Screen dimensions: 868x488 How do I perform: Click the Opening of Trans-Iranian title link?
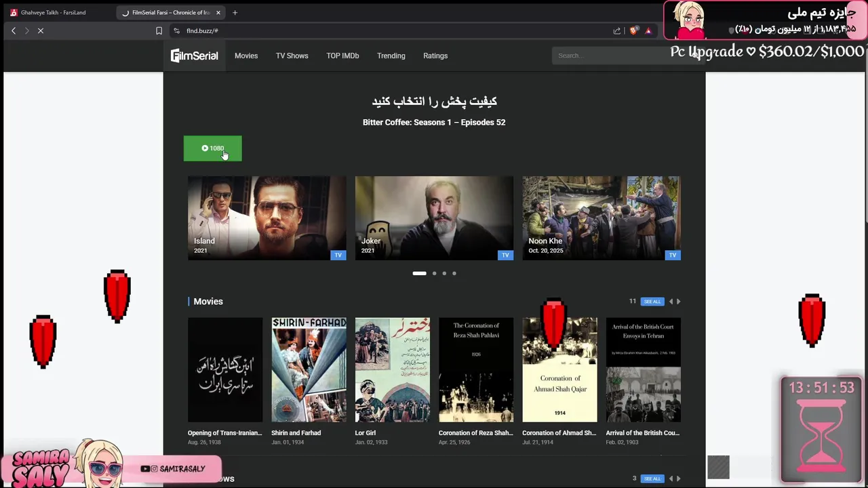(x=224, y=433)
